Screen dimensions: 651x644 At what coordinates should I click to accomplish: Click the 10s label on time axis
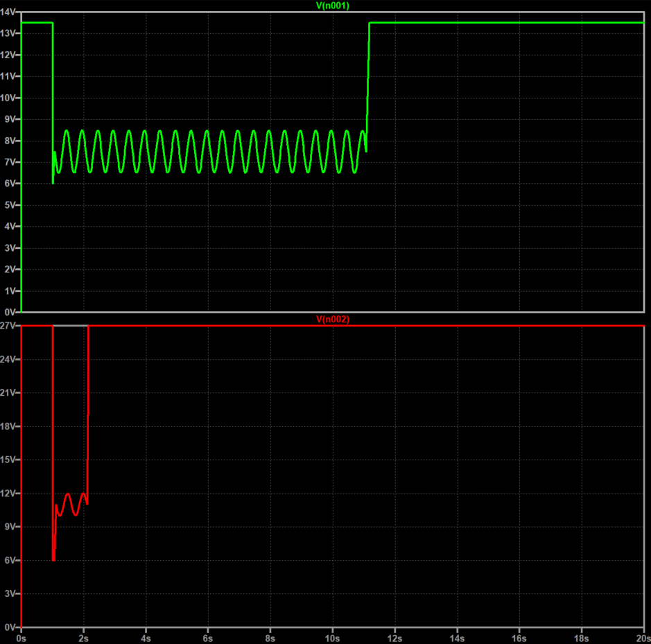click(333, 638)
